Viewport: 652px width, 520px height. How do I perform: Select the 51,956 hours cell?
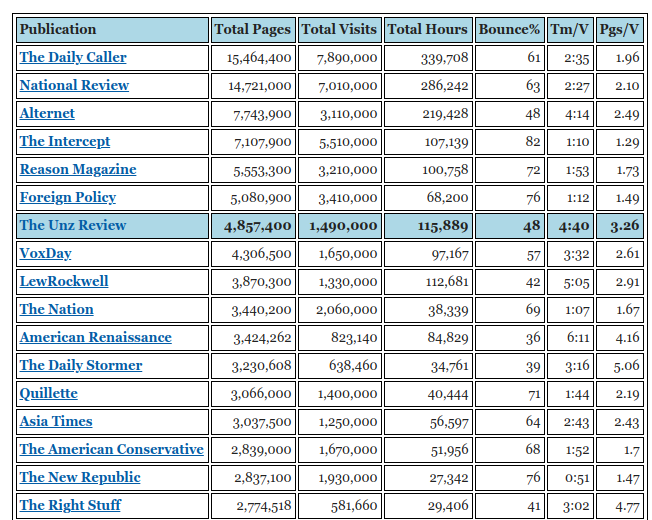[428, 449]
